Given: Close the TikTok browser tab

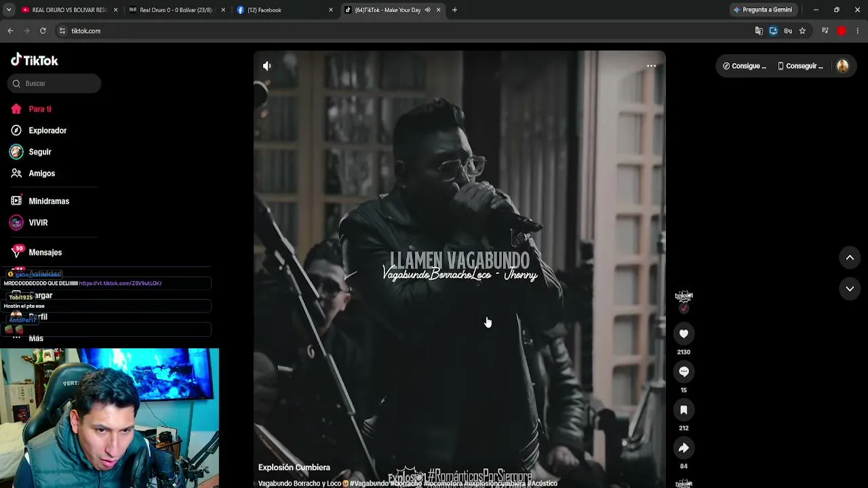Looking at the screenshot, I should click(x=439, y=10).
